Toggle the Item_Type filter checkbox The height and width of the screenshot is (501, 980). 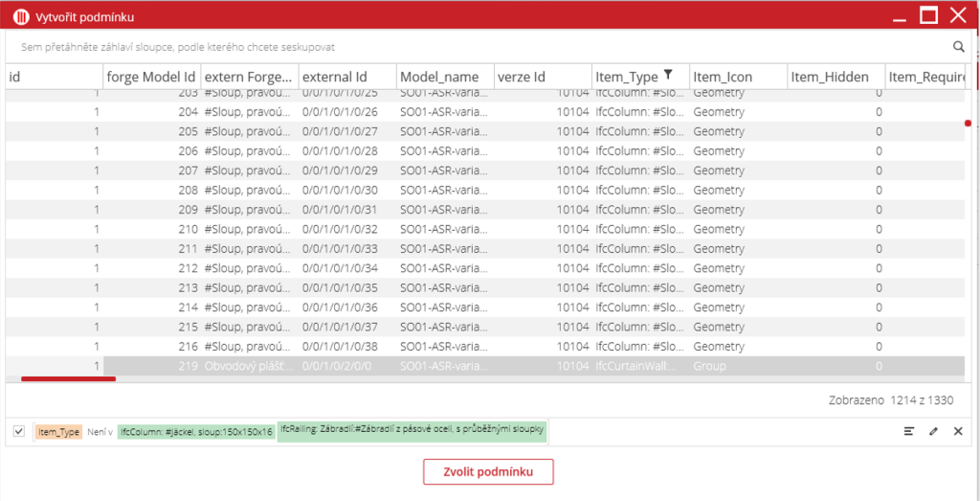pos(19,432)
